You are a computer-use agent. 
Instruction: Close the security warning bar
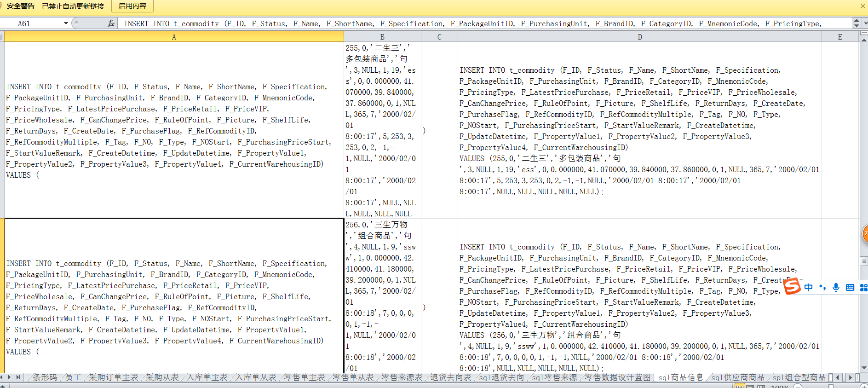tap(862, 6)
